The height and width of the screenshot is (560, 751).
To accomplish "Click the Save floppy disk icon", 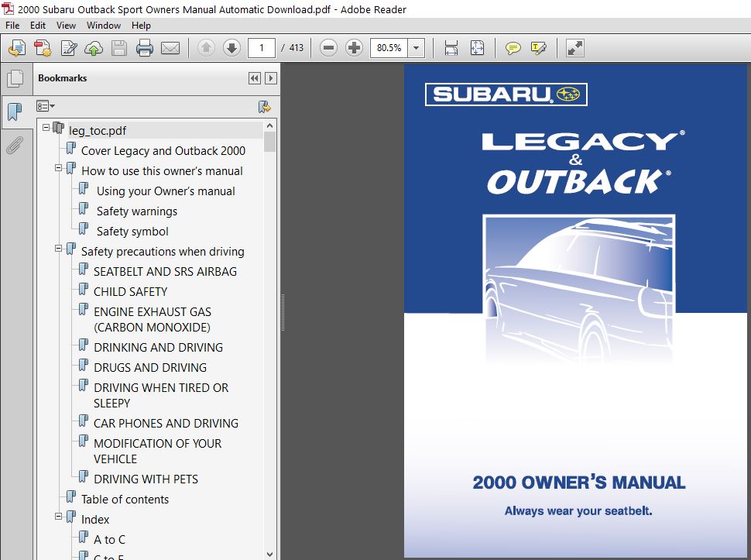I will point(119,48).
